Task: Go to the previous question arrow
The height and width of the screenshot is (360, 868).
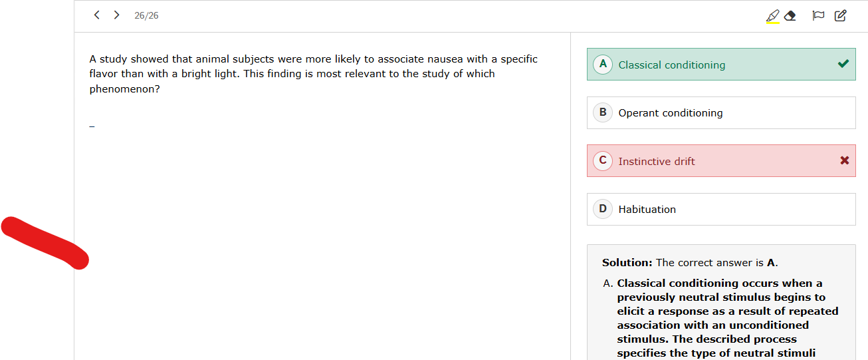Action: point(97,15)
